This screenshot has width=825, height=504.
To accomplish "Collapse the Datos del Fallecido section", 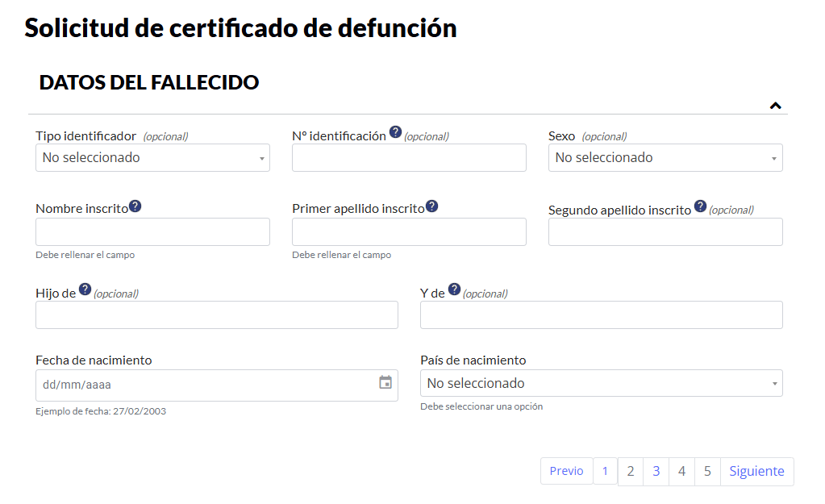I will (x=775, y=105).
